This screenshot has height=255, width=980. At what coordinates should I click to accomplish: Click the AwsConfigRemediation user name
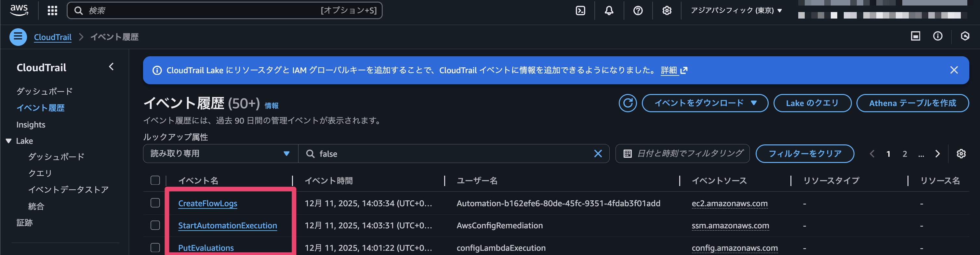499,225
